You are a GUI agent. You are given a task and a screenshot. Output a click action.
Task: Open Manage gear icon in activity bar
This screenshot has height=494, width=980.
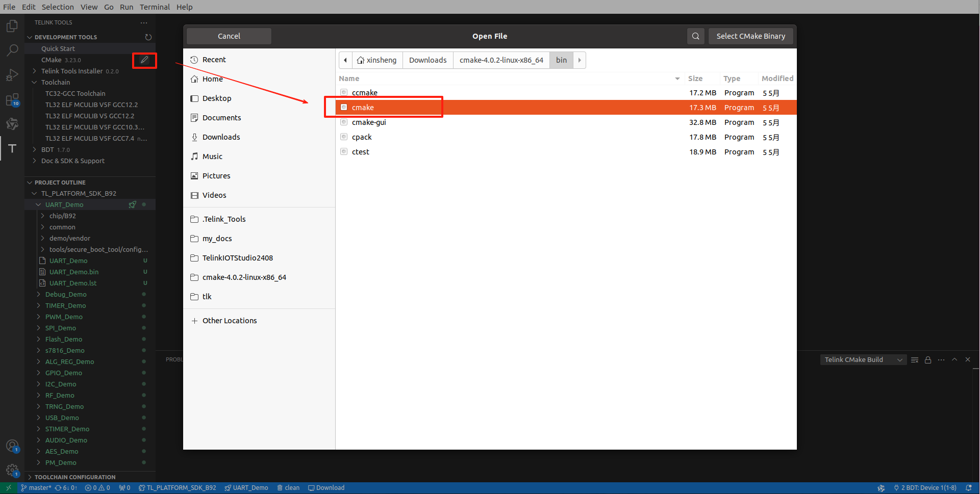[x=12, y=470]
